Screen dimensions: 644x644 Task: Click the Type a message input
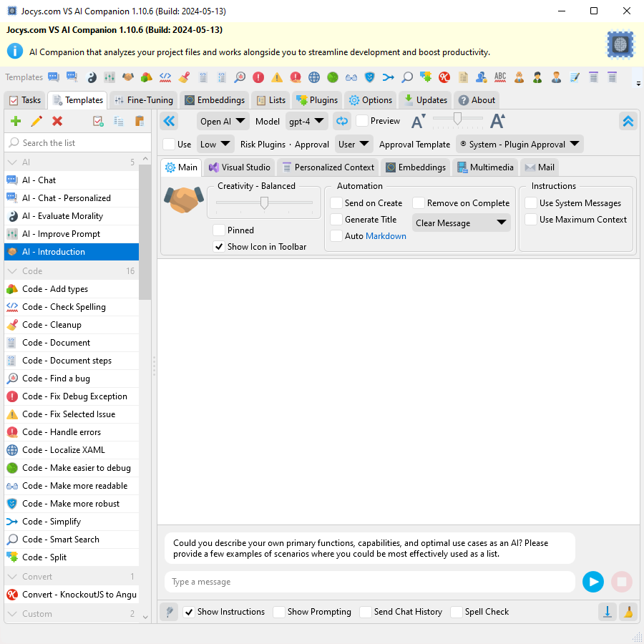pos(370,582)
